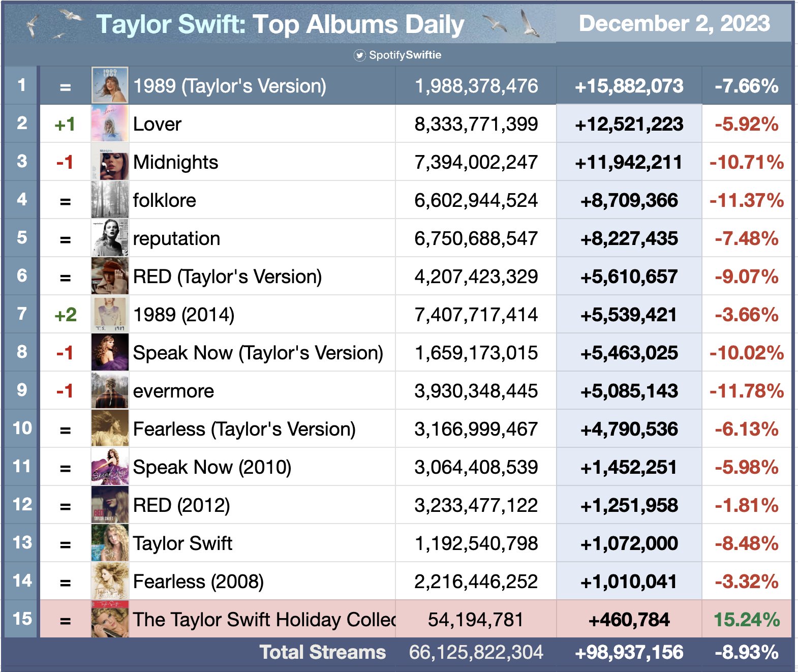Select daily gain +11,942,211
The image size is (798, 672).
pos(629,163)
